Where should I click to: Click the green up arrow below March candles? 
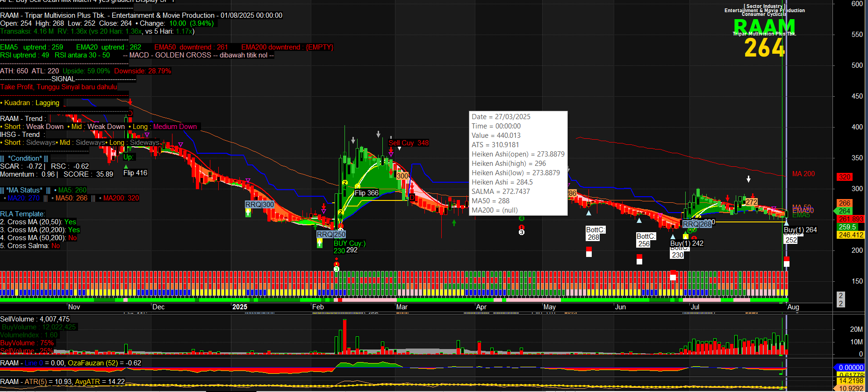pyautogui.click(x=454, y=223)
